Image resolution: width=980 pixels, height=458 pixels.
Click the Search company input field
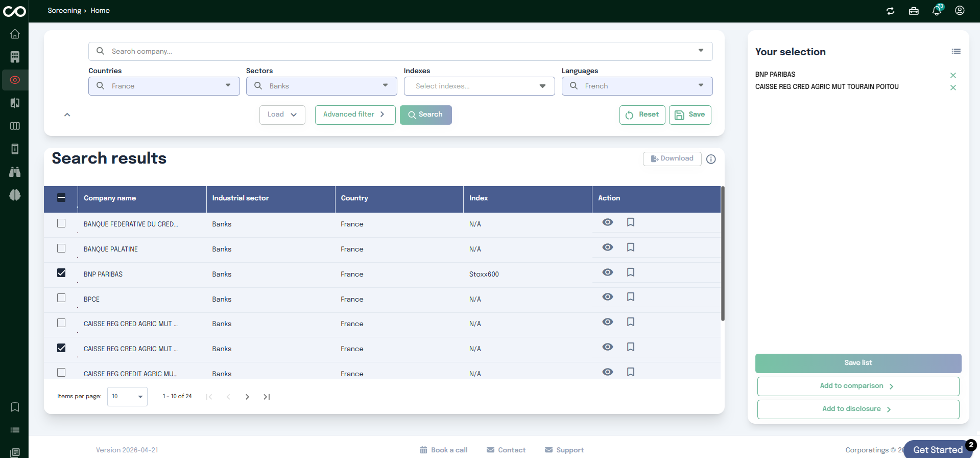coord(400,51)
